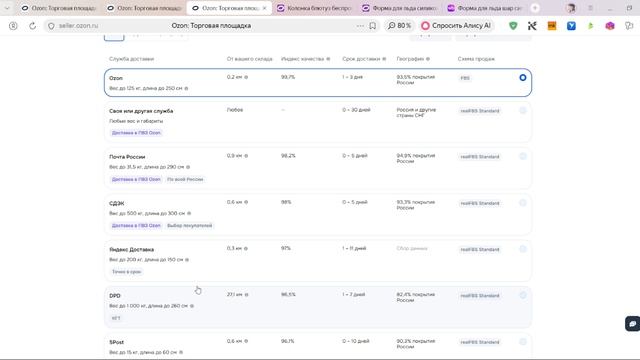Click the 99,7% quality index of Ozon

tap(288, 77)
